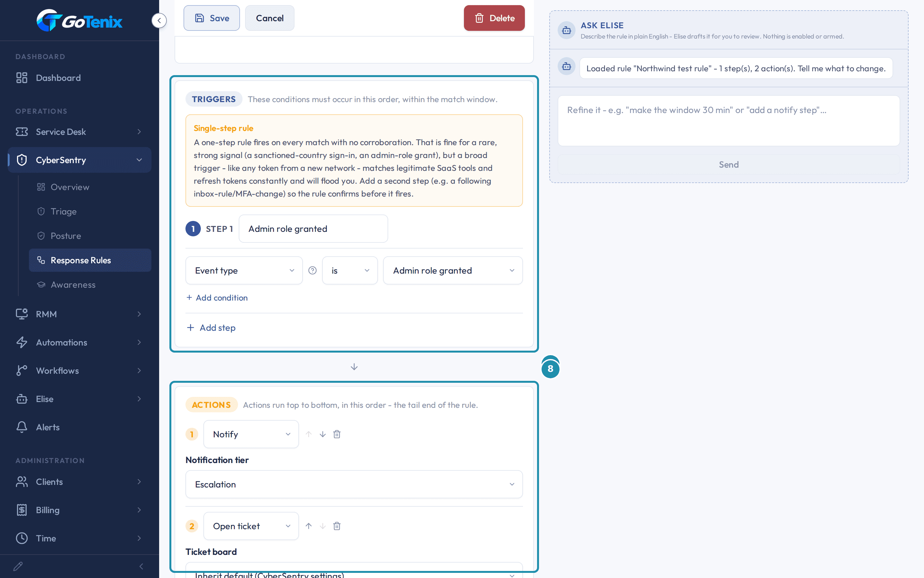Open the Event type dropdown
This screenshot has width=924, height=578.
[244, 270]
